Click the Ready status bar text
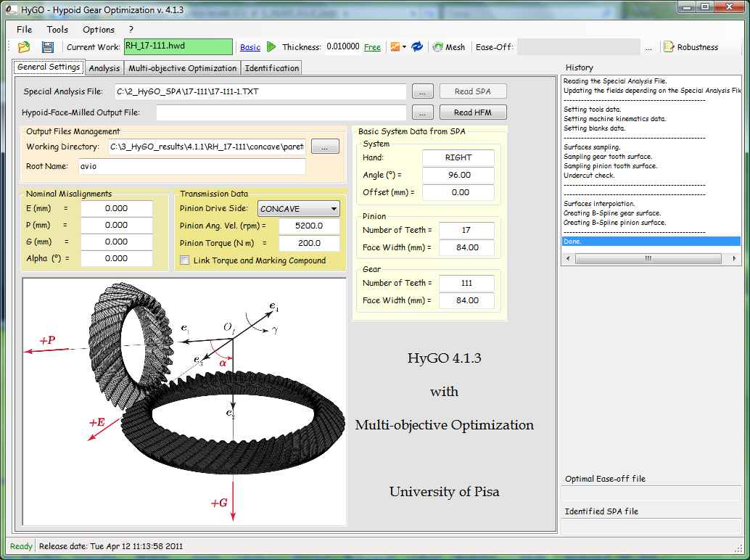This screenshot has width=750, height=560. click(21, 546)
